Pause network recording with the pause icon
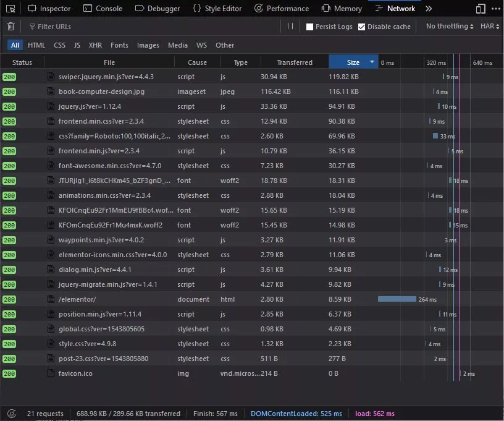The height and width of the screenshot is (421, 504). coord(290,27)
